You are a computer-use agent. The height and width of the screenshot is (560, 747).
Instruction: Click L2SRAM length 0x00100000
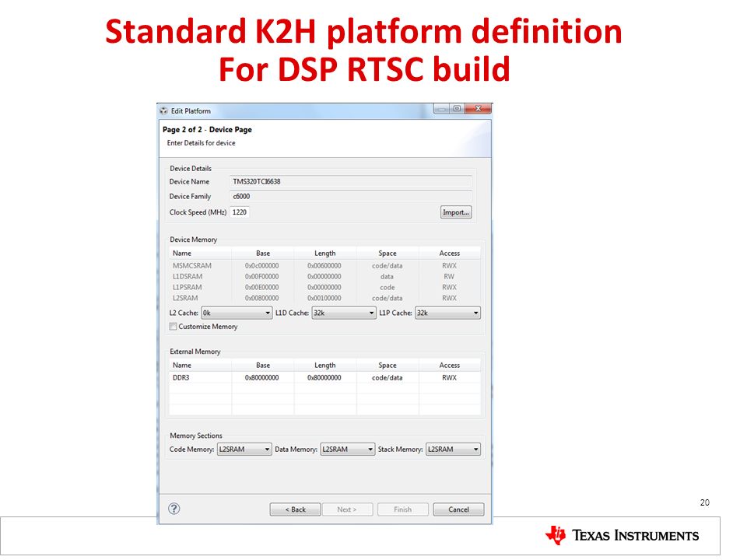[324, 298]
